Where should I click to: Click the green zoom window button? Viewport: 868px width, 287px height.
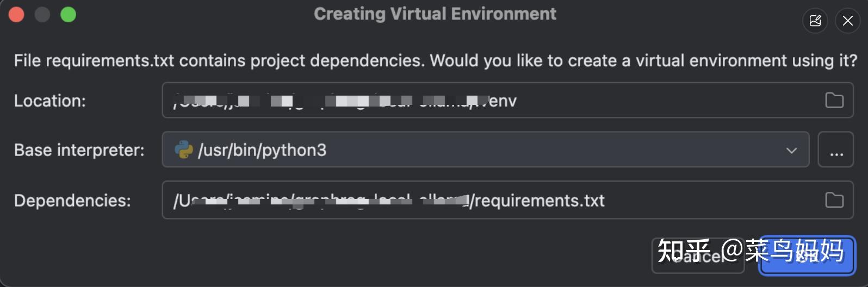tap(68, 15)
